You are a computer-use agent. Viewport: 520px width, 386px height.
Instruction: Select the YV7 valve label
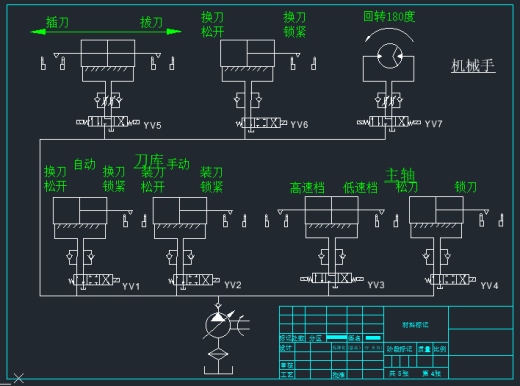(433, 124)
